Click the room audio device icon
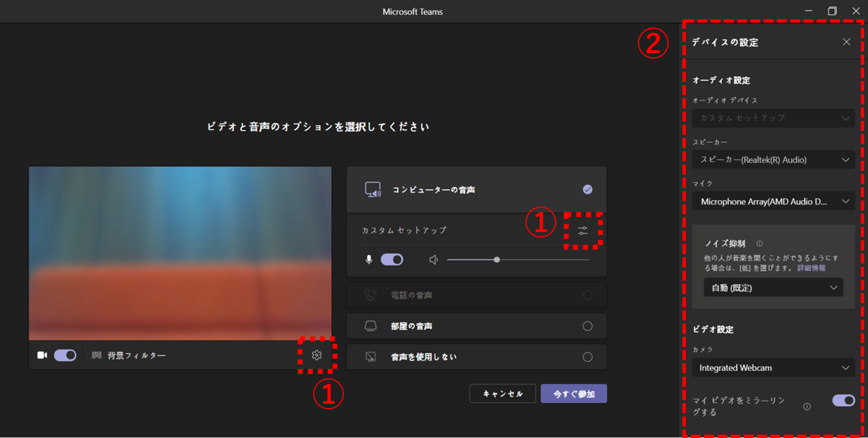868x438 pixels. click(x=371, y=326)
